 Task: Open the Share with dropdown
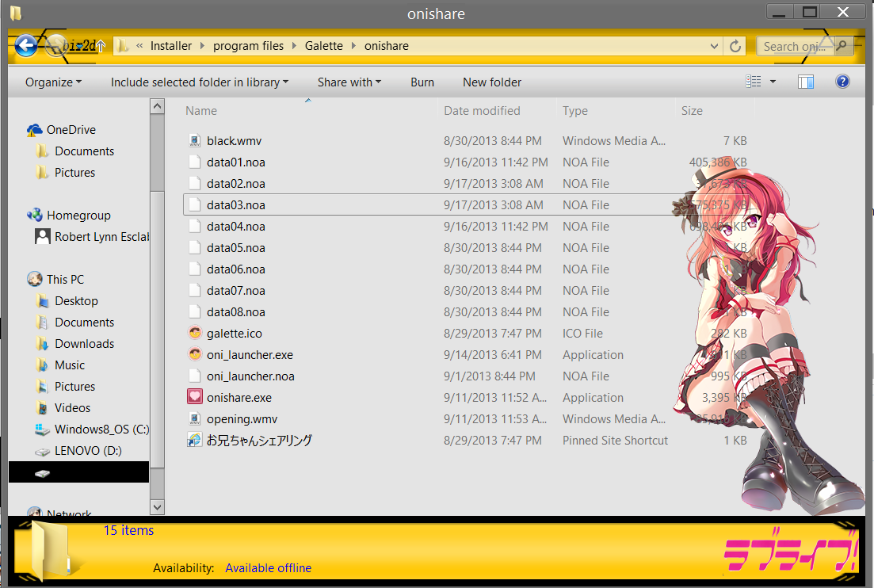pos(349,82)
